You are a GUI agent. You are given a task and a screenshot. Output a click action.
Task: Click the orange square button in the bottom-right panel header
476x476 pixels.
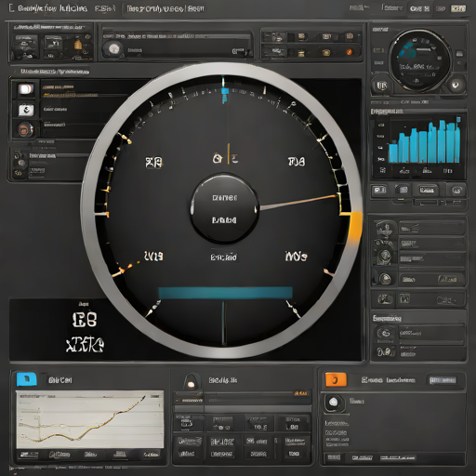(x=336, y=379)
